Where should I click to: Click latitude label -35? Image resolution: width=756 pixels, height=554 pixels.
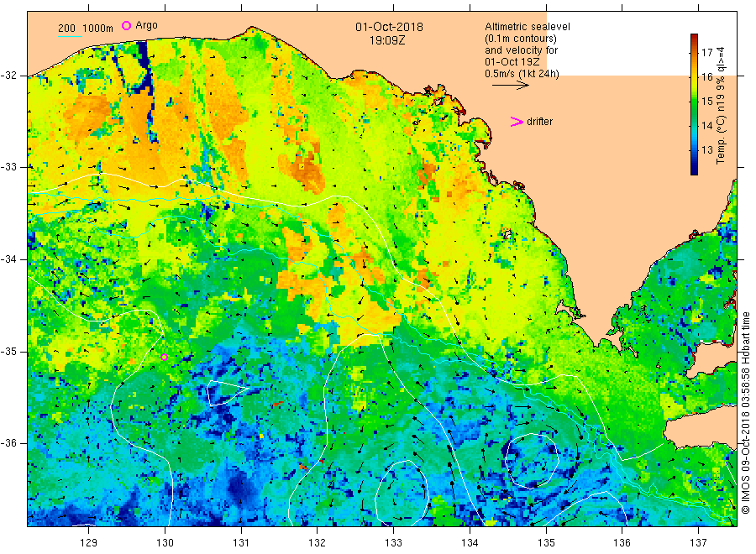[x=8, y=352]
